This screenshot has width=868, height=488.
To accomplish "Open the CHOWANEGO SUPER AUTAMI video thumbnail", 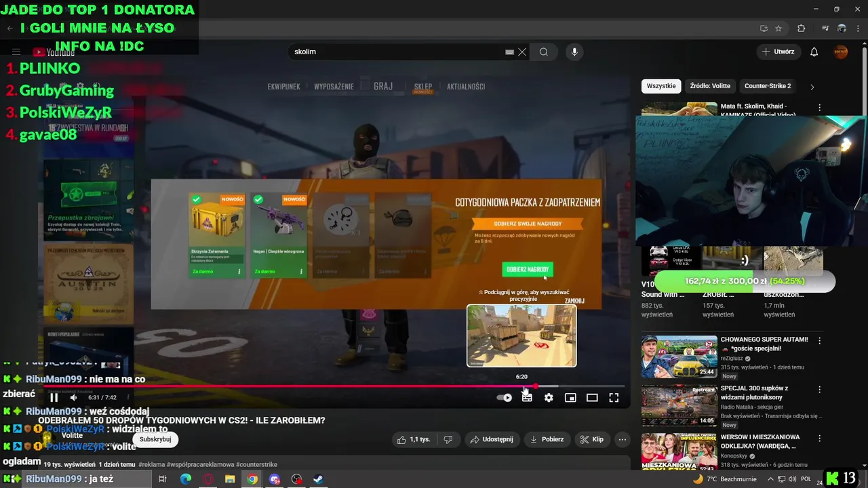I will tap(679, 357).
